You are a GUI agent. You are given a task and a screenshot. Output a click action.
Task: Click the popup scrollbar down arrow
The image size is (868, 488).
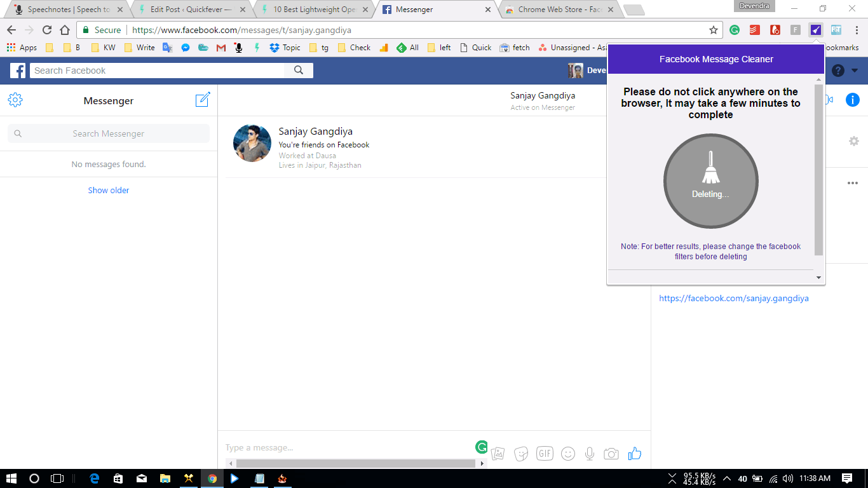[x=818, y=277]
